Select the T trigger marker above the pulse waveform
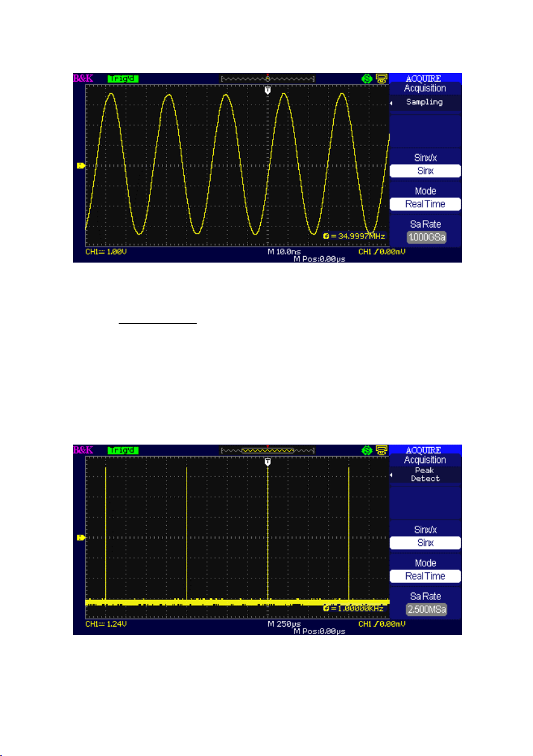The width and height of the screenshot is (533, 756). (268, 462)
